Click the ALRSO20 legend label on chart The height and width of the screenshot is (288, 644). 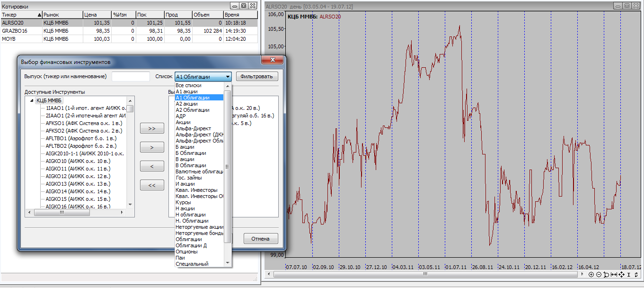[x=330, y=17]
